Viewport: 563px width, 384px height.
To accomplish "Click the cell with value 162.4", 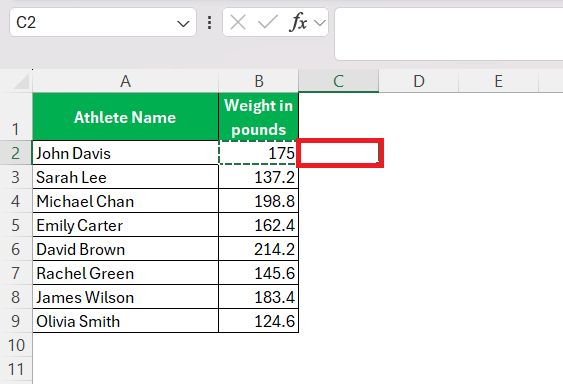I will (x=259, y=225).
